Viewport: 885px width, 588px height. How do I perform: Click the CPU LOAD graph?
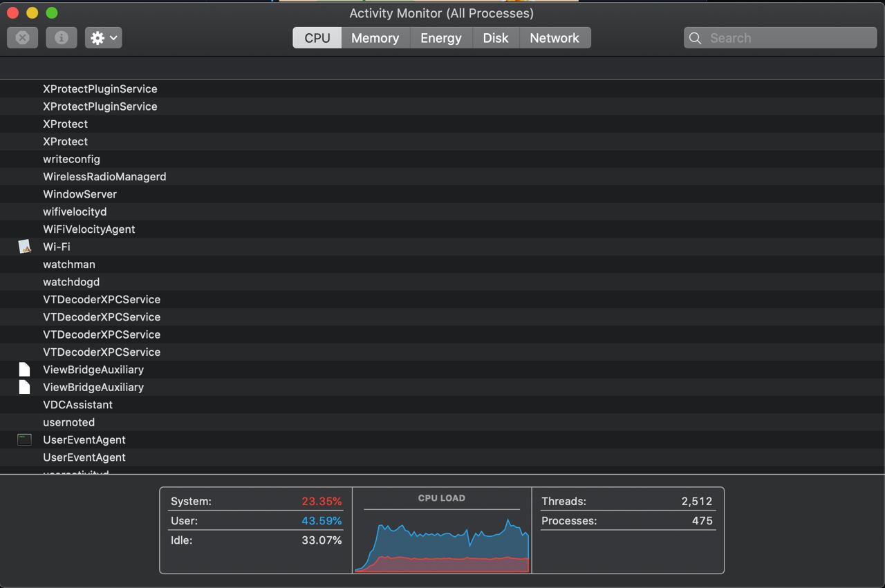(442, 544)
